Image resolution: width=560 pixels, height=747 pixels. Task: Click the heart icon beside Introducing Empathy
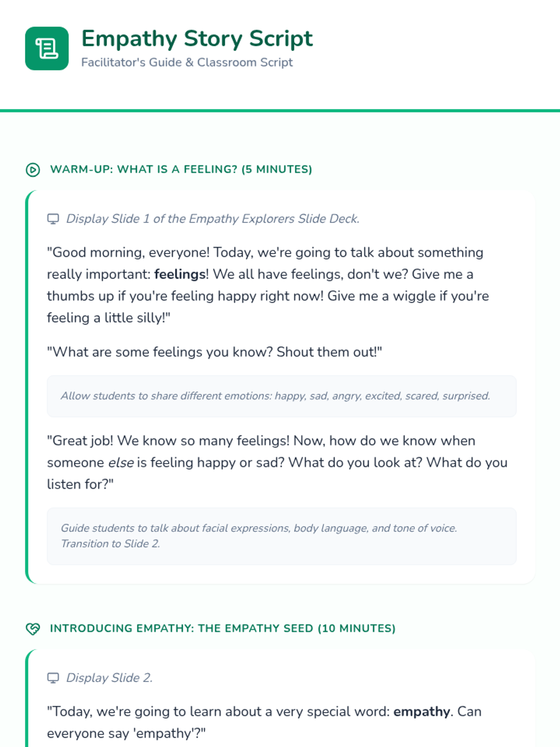tap(33, 628)
